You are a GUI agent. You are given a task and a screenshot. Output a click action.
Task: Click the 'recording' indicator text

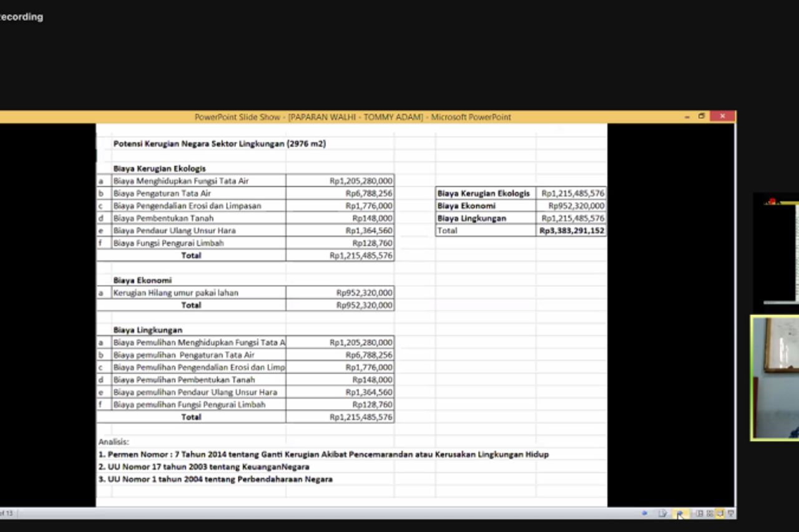tap(21, 17)
